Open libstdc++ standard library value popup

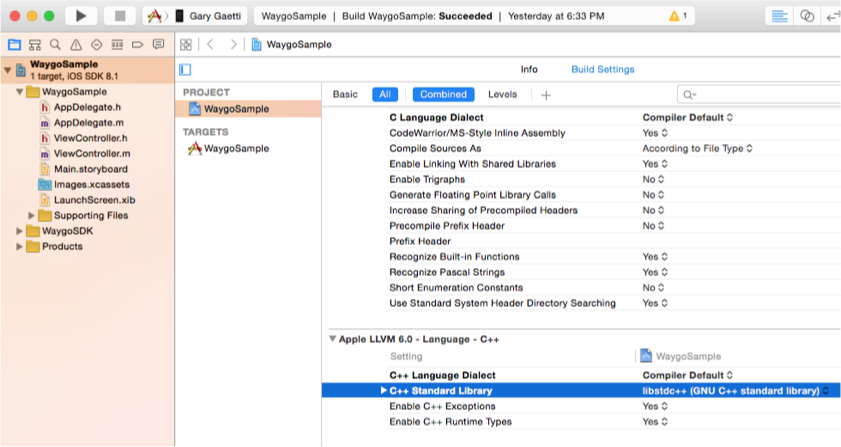coord(736,391)
